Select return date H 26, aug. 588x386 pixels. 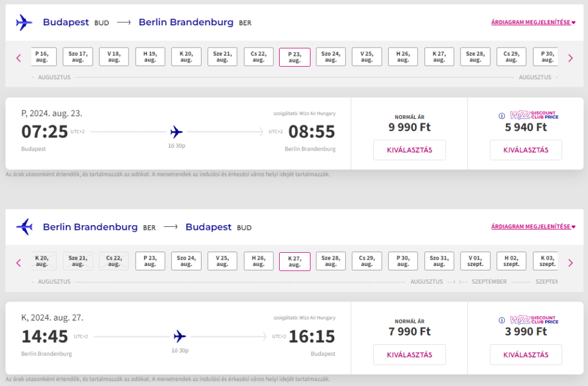coord(258,261)
